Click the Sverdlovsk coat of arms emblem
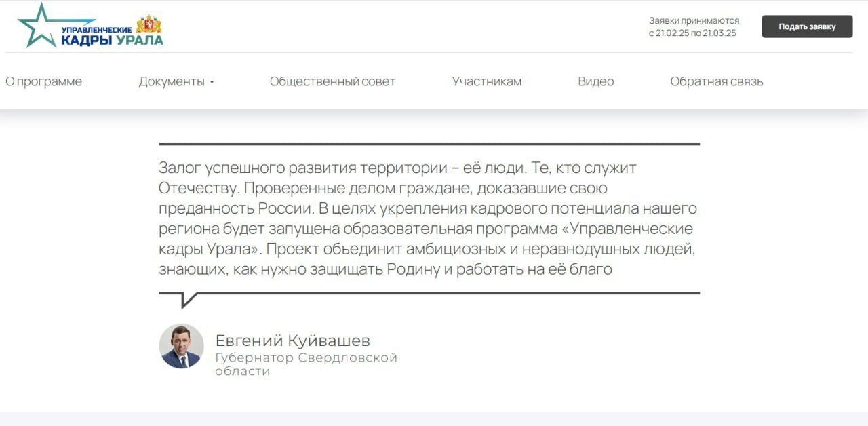 coord(149,24)
